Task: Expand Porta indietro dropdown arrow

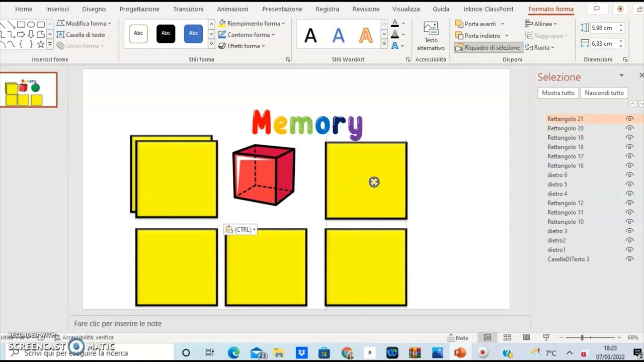Action: pyautogui.click(x=507, y=36)
